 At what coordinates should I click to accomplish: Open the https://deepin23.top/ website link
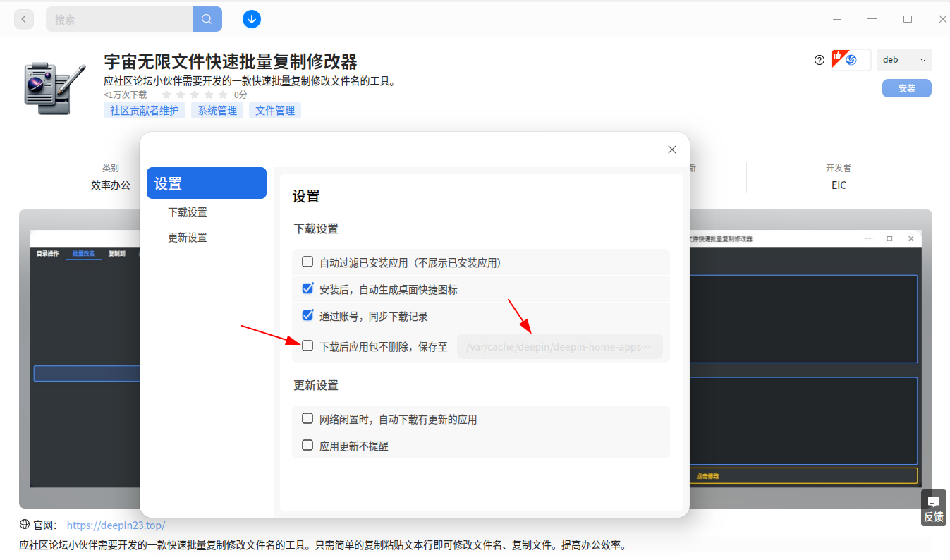point(116,525)
